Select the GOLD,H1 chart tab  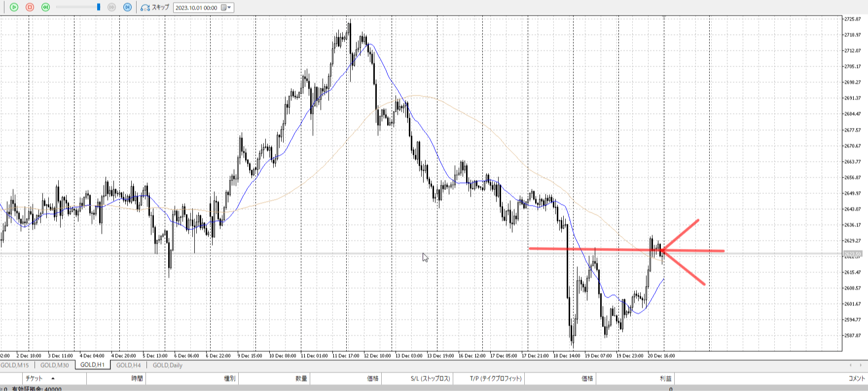click(92, 365)
